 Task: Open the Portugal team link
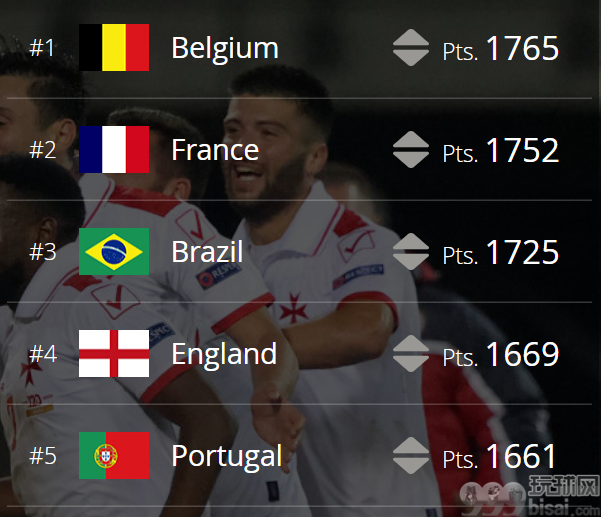227,457
